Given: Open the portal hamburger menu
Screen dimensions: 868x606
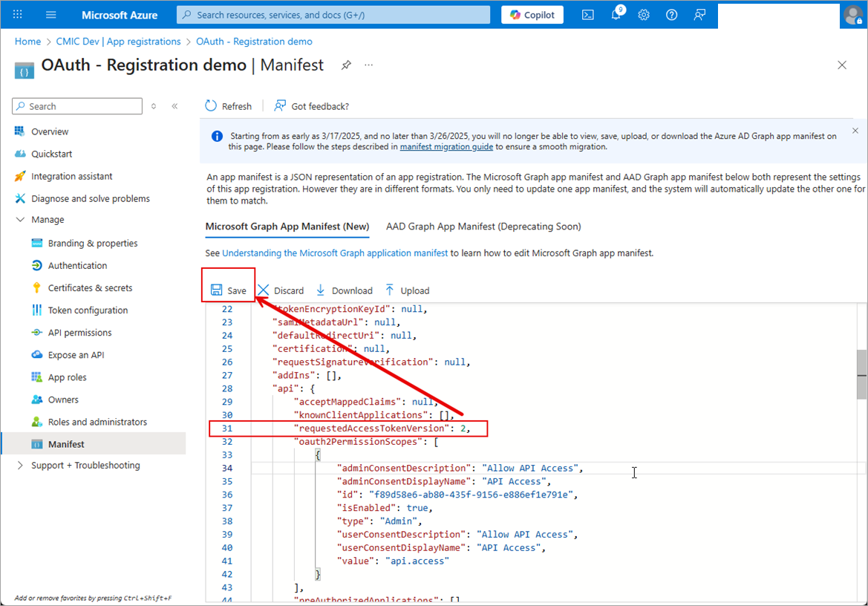Looking at the screenshot, I should (50, 15).
